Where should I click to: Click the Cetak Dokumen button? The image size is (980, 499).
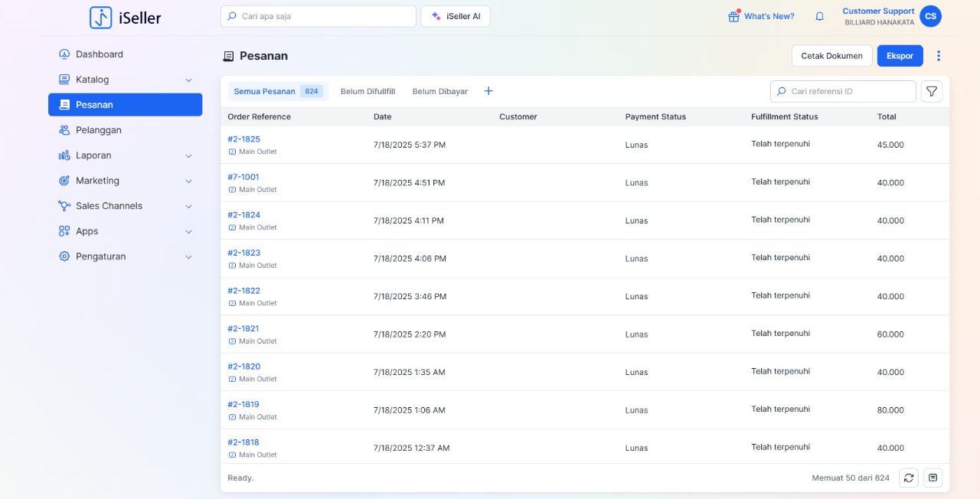[x=831, y=56]
